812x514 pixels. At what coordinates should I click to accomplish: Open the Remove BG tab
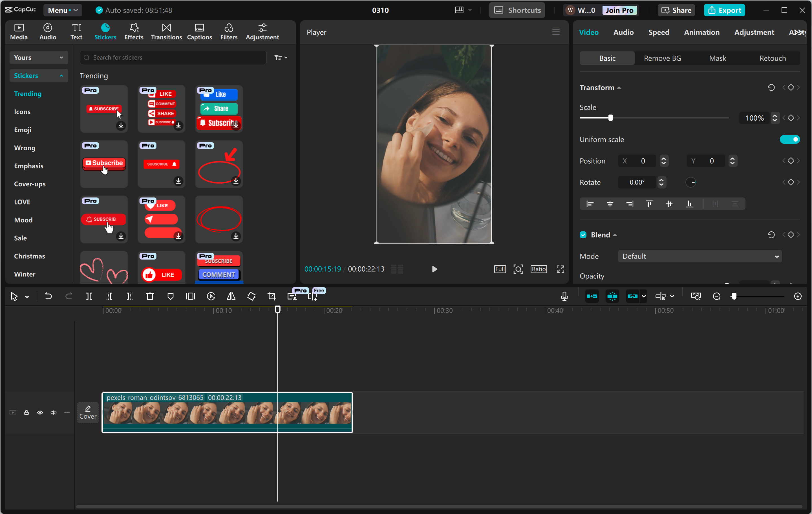(x=662, y=58)
